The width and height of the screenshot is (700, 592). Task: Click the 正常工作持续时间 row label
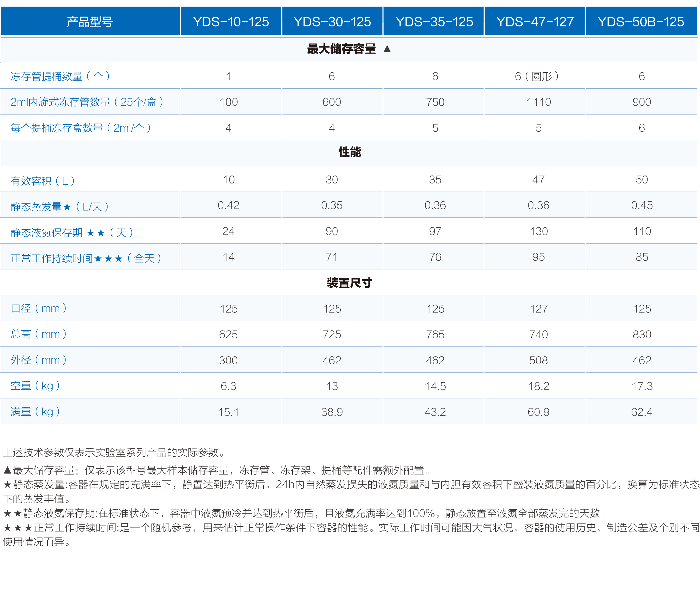(86, 258)
